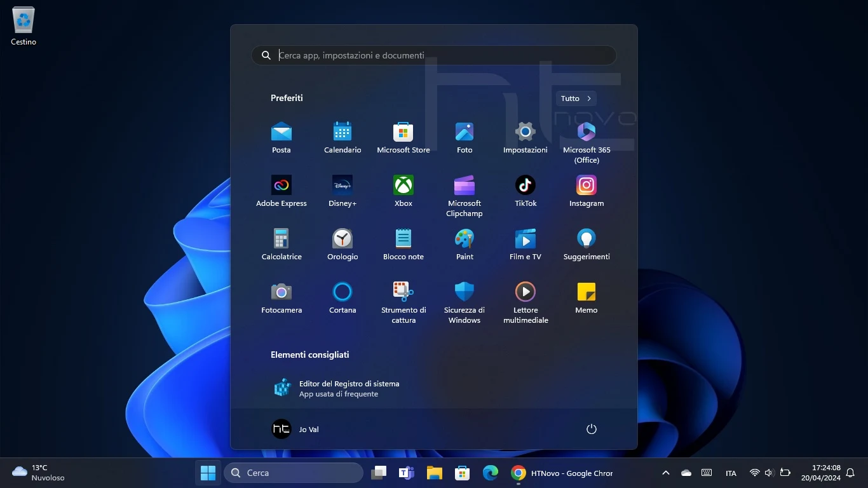Open Sicurezza di Windows

[x=465, y=302]
